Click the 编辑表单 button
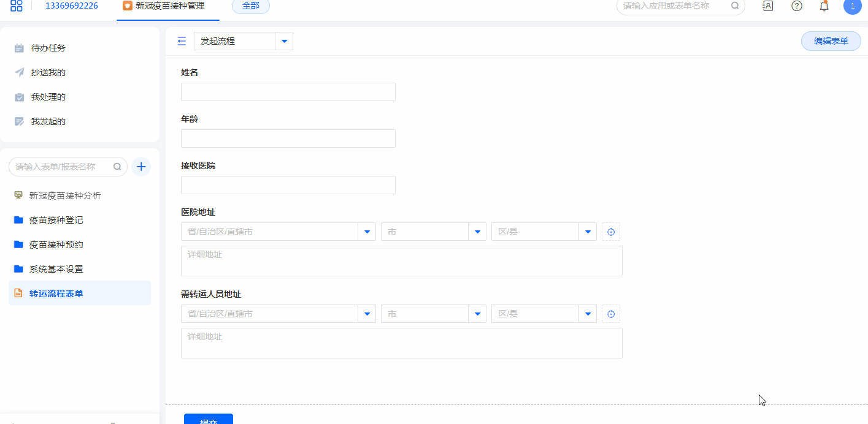 pyautogui.click(x=831, y=41)
